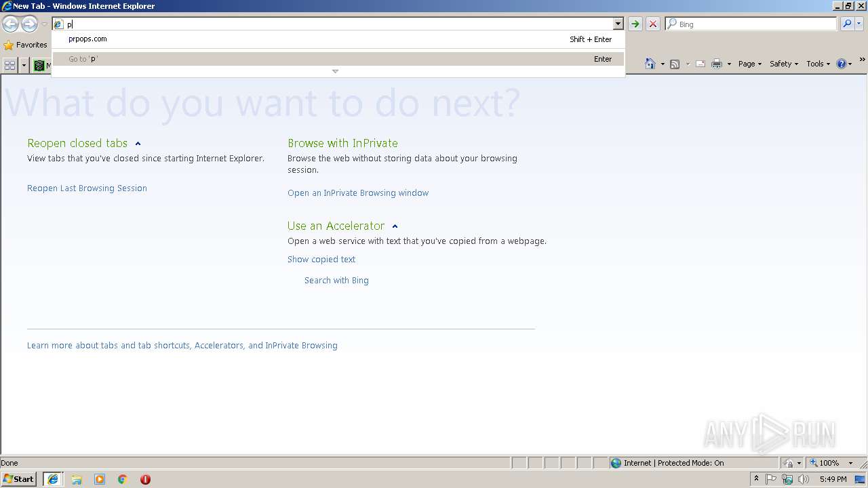Click the Read Mail envelope icon
The height and width of the screenshot is (488, 868).
(701, 64)
